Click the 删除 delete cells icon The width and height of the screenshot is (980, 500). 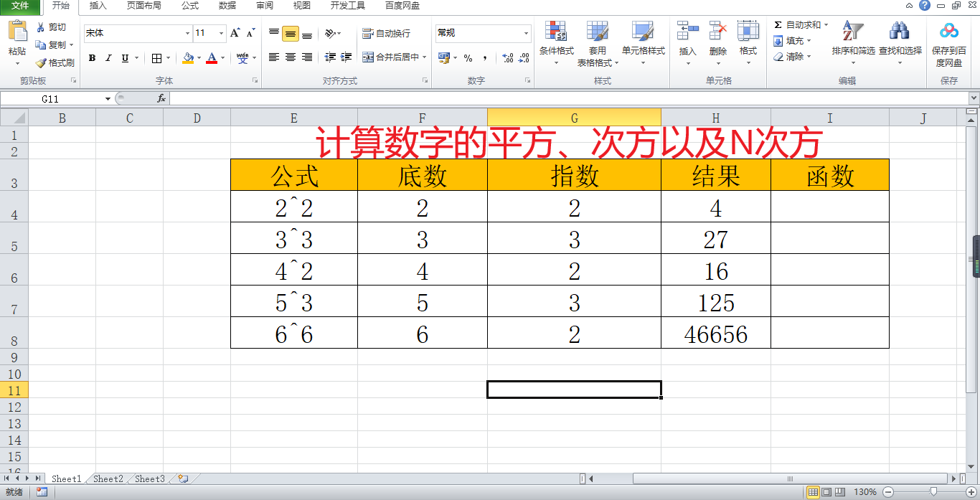718,31
